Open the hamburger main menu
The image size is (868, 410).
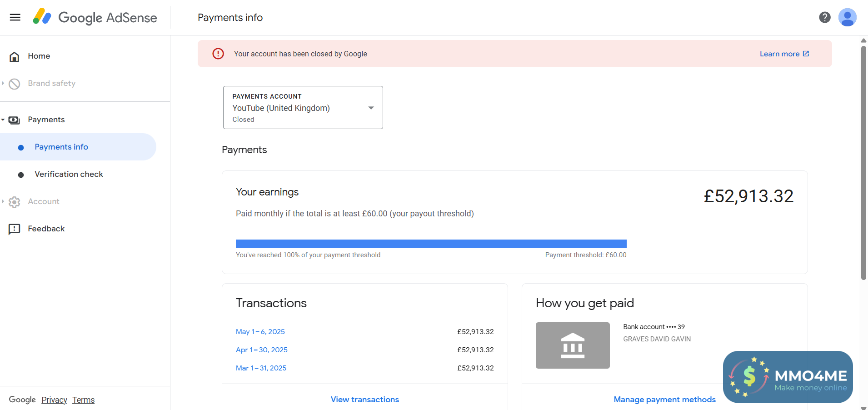point(15,17)
